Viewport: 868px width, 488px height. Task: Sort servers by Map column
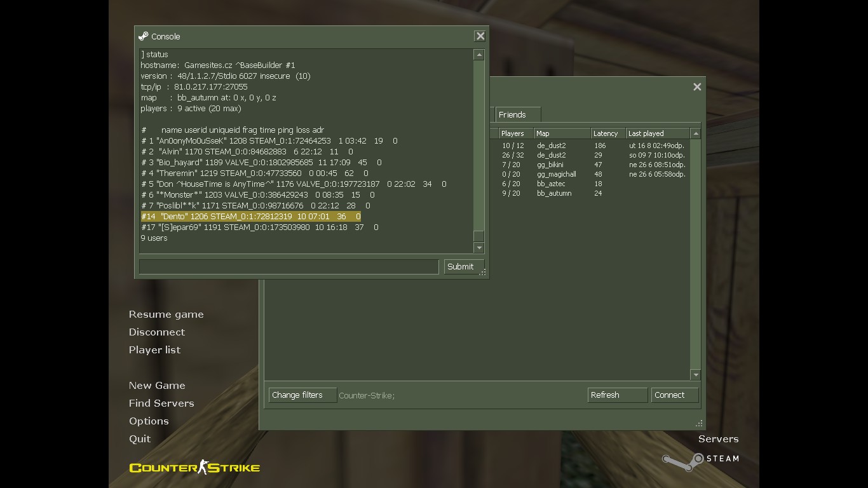point(562,133)
